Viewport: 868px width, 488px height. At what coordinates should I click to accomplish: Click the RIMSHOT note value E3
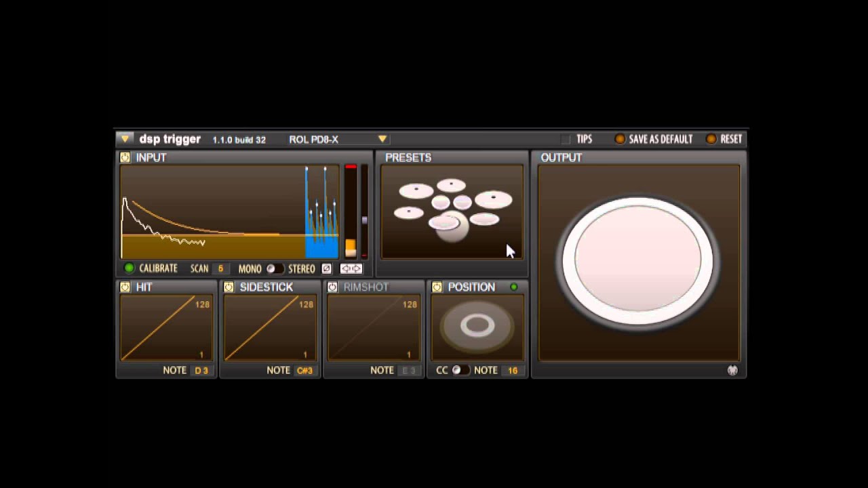(x=409, y=370)
